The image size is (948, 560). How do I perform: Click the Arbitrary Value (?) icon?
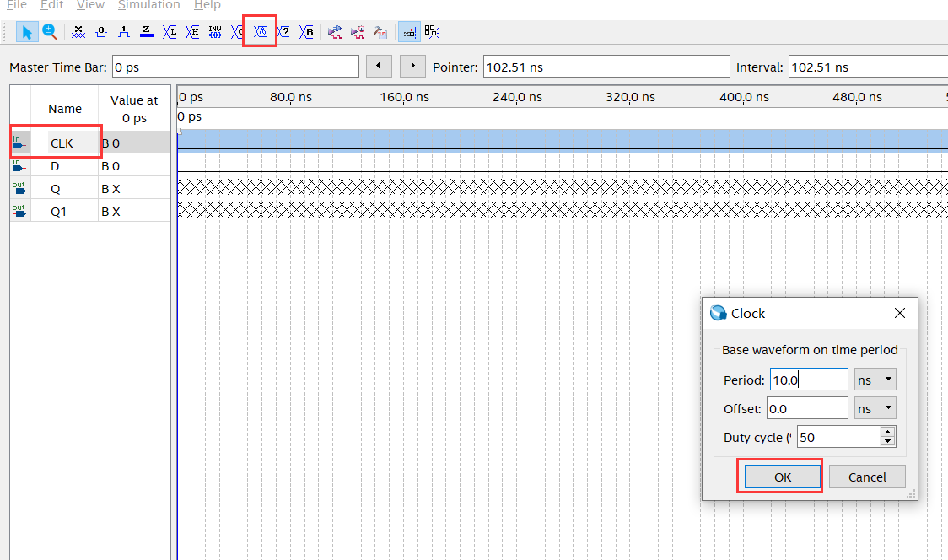tap(283, 32)
